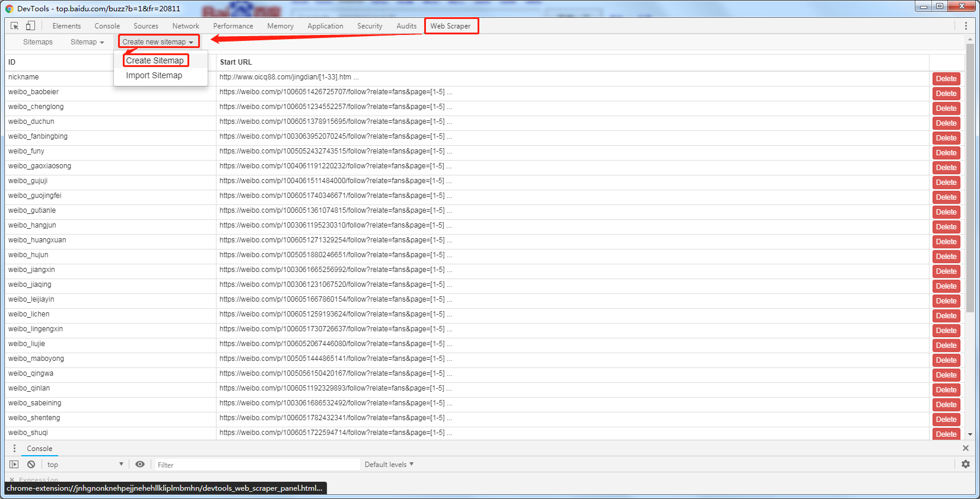
Task: Delete the weibo_qingwa sitemap
Action: point(946,375)
